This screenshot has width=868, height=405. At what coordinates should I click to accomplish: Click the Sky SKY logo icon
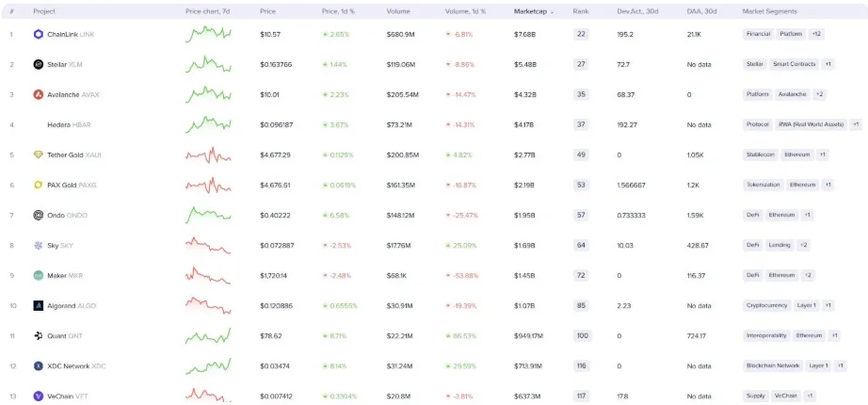(39, 246)
